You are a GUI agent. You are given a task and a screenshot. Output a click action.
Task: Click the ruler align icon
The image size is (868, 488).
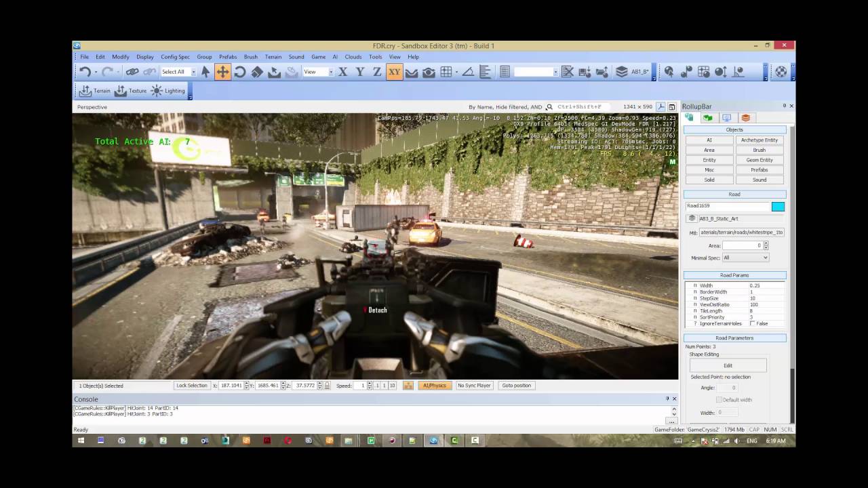(486, 72)
